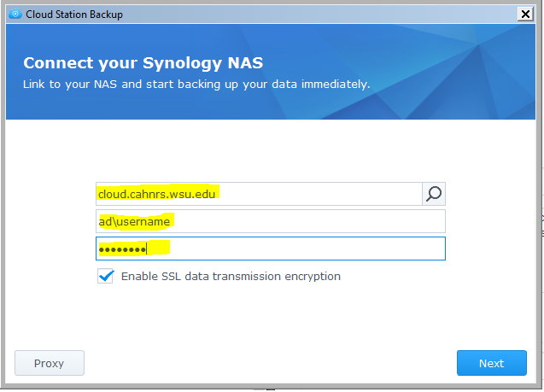Click empty space in the server address field
This screenshot has height=392, width=544.
coord(319,194)
